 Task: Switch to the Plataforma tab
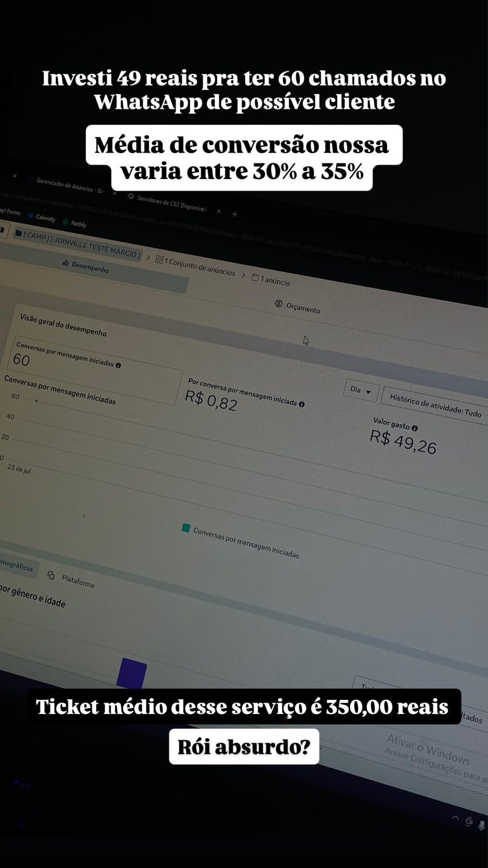coord(71,579)
